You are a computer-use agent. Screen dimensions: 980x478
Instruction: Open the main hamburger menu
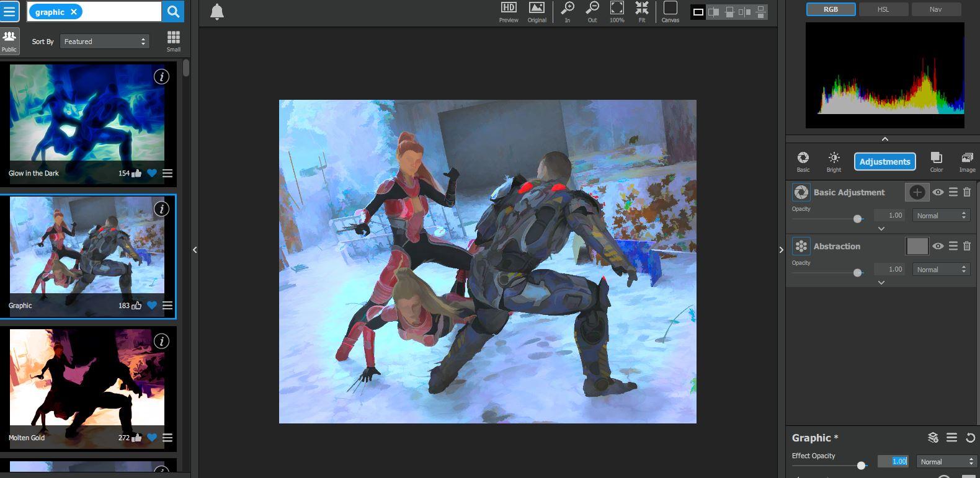click(x=10, y=11)
